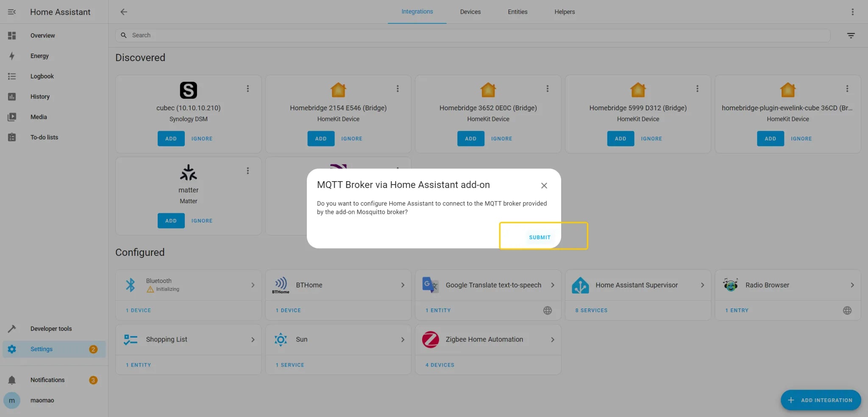Open Developer tools hammer icon
Viewport: 868px width, 417px height.
tap(12, 329)
